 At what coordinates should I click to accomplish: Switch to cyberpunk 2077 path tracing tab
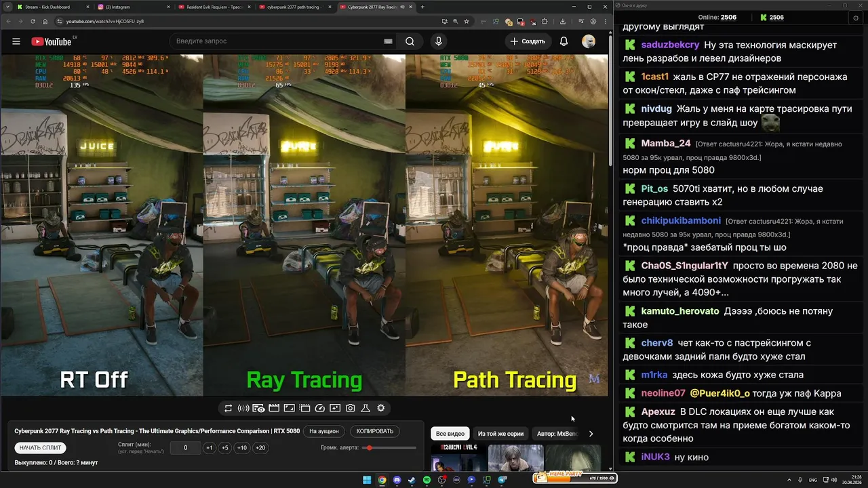pyautogui.click(x=296, y=7)
